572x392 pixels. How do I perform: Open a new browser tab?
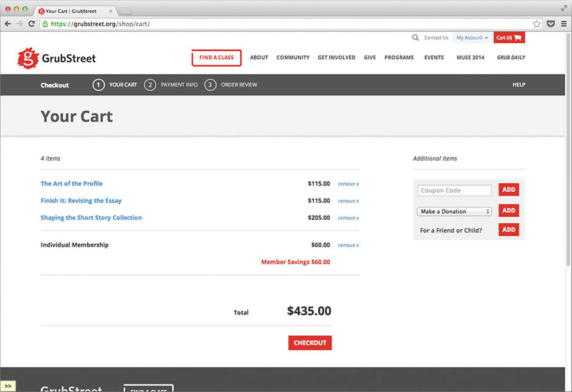pos(125,11)
